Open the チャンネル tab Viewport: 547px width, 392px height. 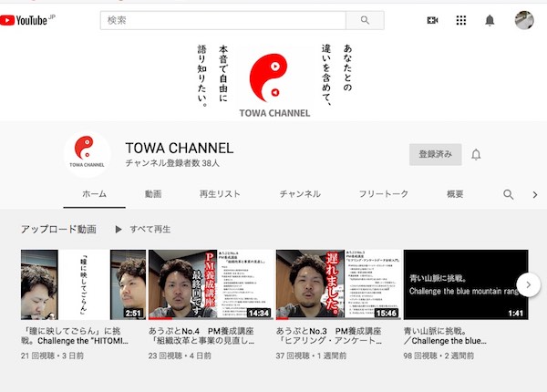[300, 194]
